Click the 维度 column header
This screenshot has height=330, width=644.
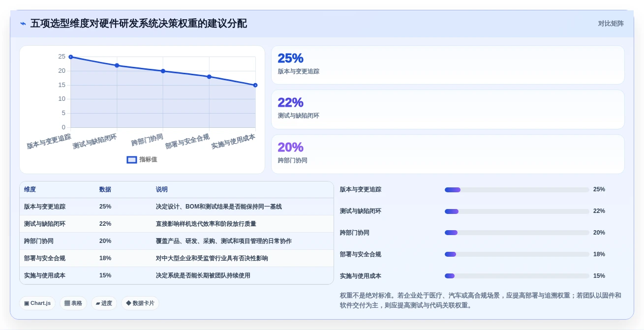coord(30,189)
